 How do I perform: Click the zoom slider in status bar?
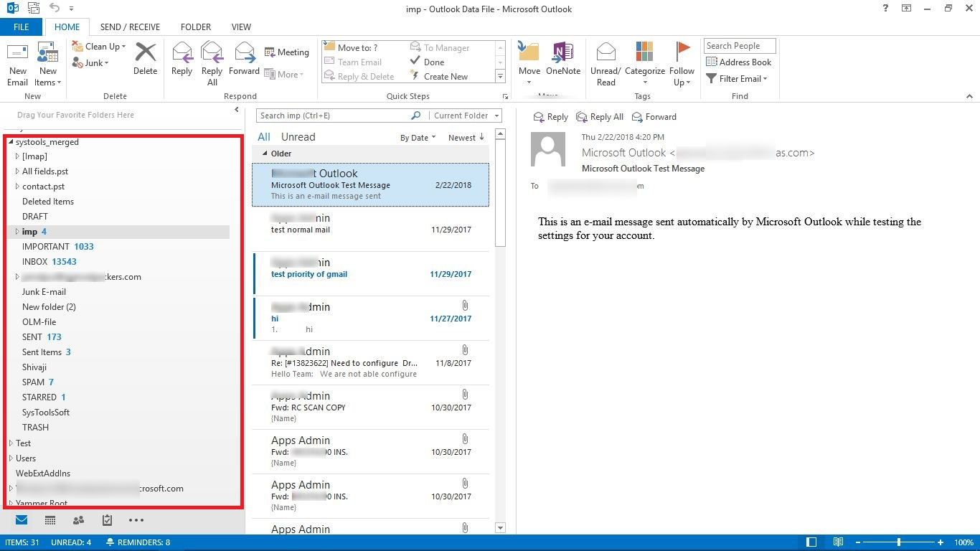click(x=899, y=542)
